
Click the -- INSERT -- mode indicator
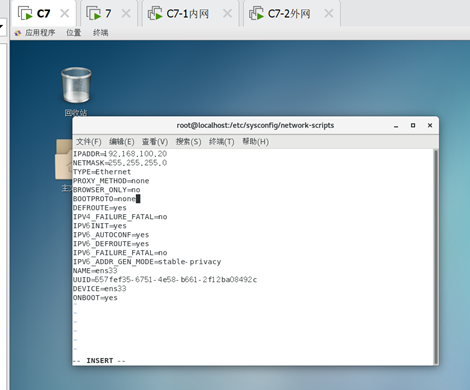coord(99,361)
